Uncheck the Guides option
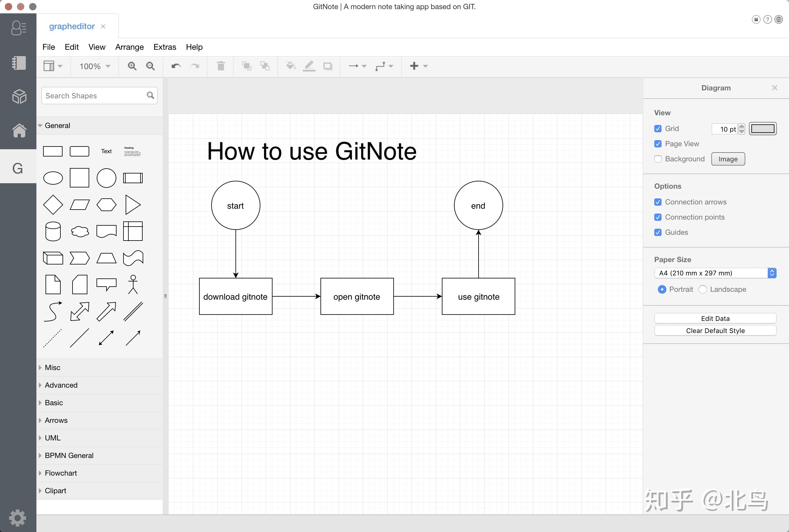The width and height of the screenshot is (789, 532). [x=658, y=232]
